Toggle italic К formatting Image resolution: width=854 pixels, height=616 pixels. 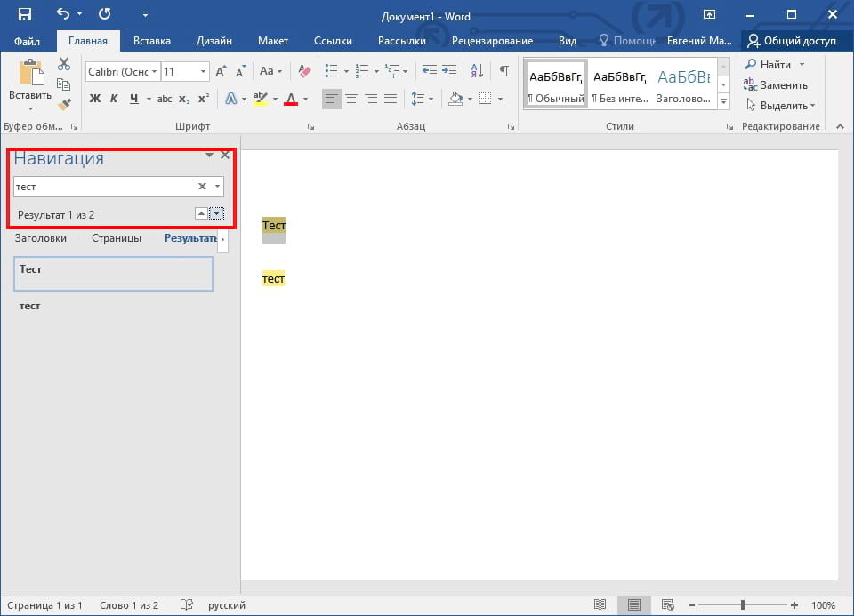(114, 99)
